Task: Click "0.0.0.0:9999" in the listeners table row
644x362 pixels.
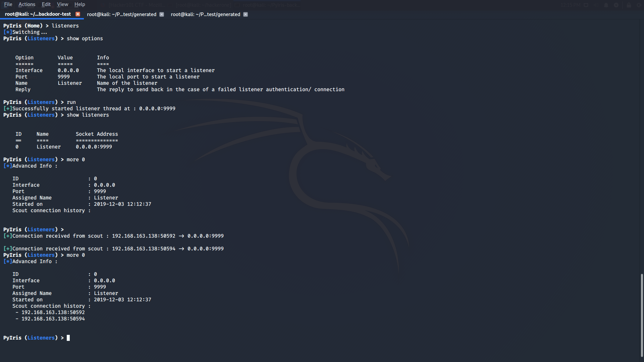Action: [94, 147]
